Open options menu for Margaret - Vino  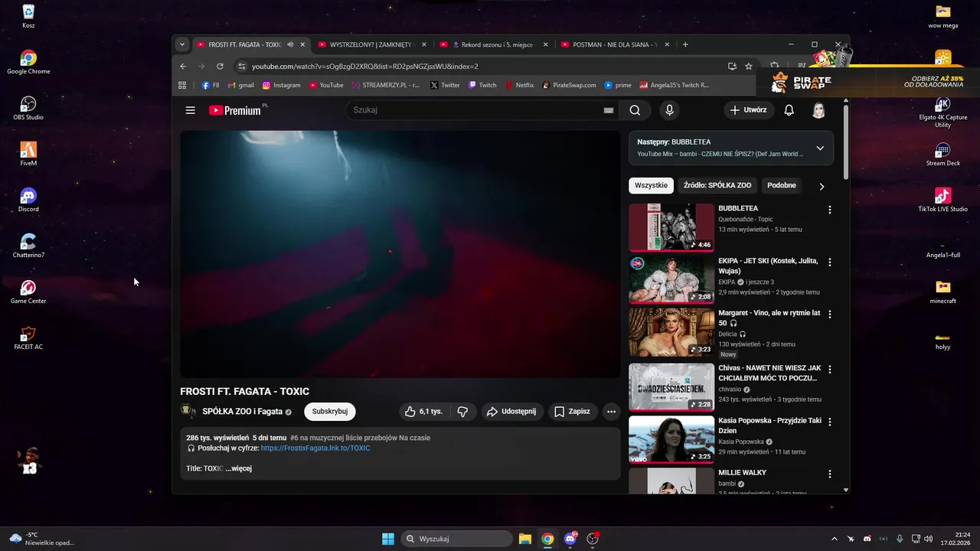(829, 314)
